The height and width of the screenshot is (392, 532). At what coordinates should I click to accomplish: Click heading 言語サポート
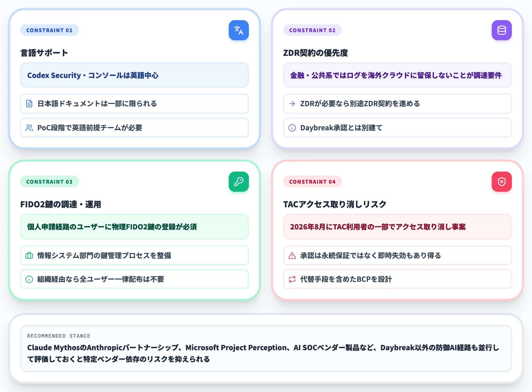pos(44,53)
